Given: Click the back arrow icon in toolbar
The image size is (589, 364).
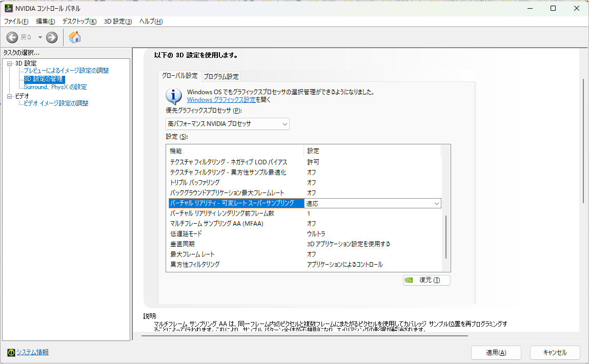Looking at the screenshot, I should tap(12, 37).
